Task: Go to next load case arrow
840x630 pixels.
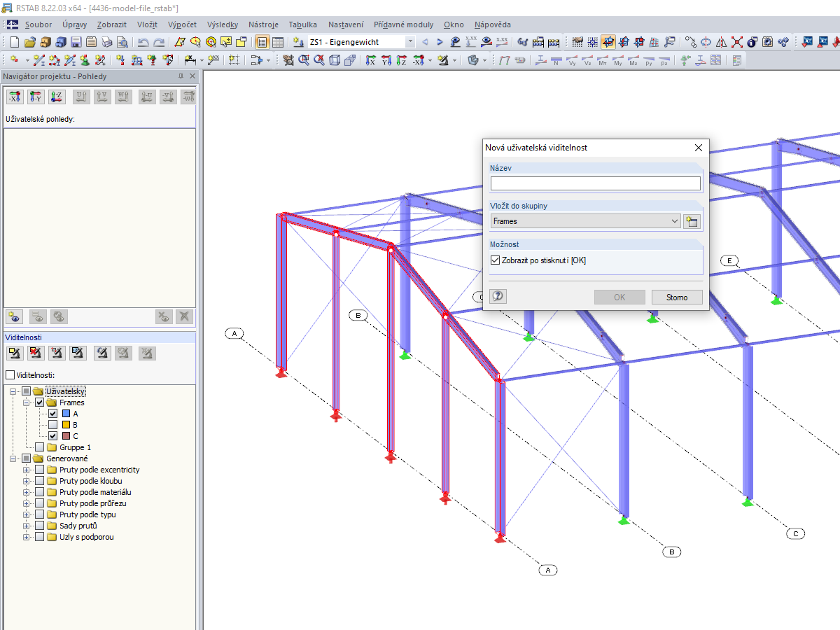Action: click(440, 42)
